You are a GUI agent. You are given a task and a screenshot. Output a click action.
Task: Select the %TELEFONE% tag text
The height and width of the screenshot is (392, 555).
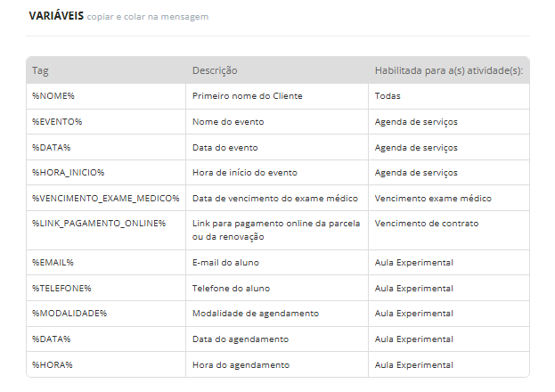(x=61, y=289)
